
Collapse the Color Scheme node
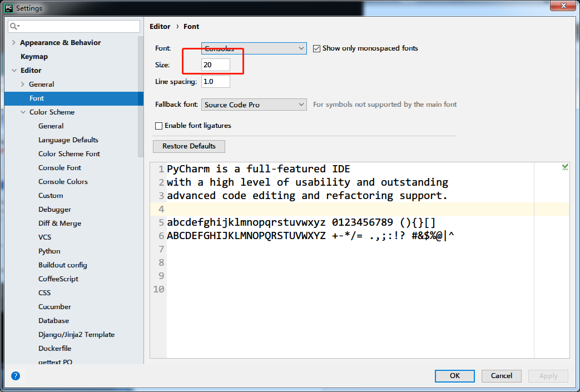pyautogui.click(x=23, y=112)
